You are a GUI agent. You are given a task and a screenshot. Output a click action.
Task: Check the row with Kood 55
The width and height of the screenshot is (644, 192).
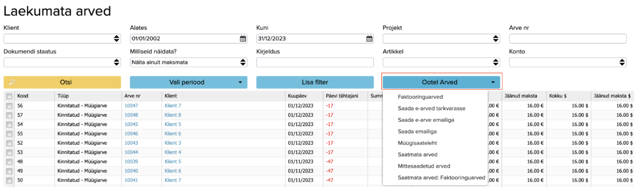tap(9, 133)
